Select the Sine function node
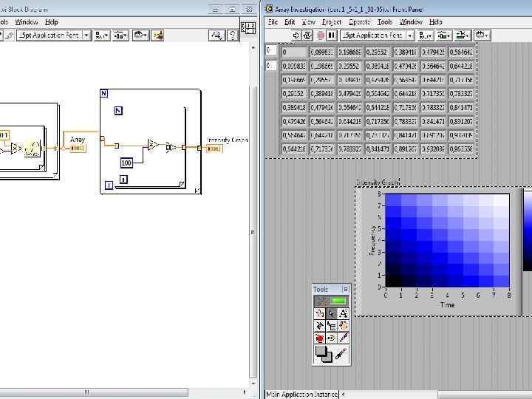The width and height of the screenshot is (532, 399). (33, 149)
